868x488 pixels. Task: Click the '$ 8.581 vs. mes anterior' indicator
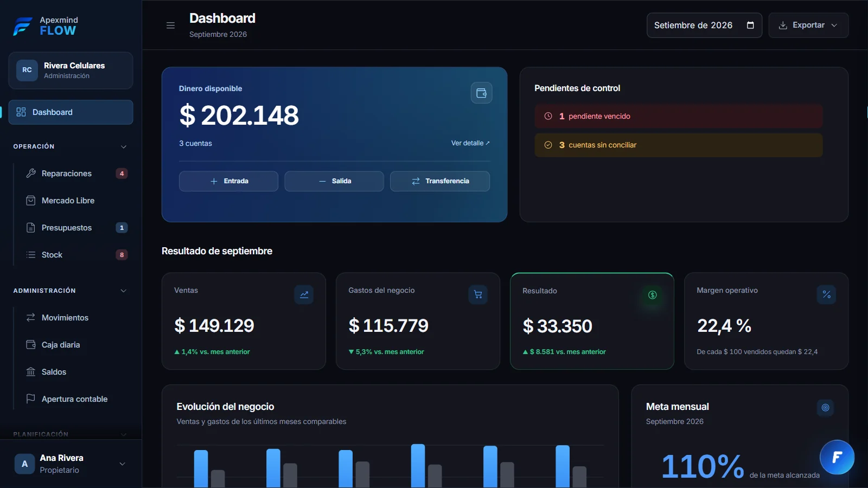click(x=564, y=352)
